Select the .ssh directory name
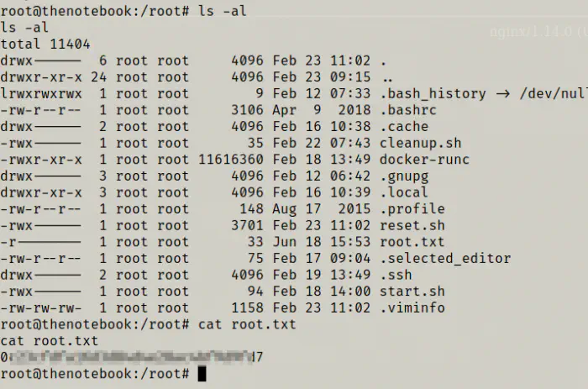 [x=396, y=275]
